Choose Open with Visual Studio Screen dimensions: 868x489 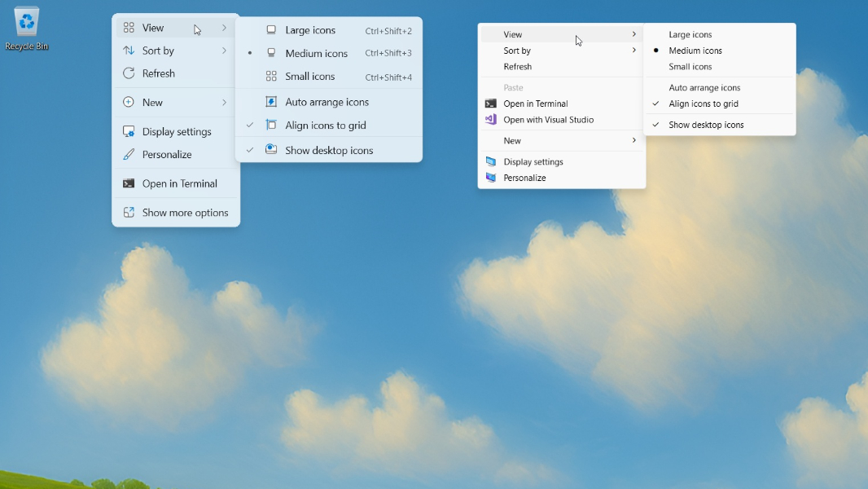click(x=561, y=120)
